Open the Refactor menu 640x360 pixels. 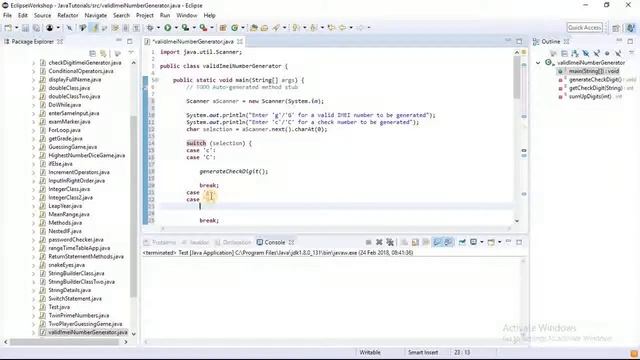pyautogui.click(x=68, y=16)
